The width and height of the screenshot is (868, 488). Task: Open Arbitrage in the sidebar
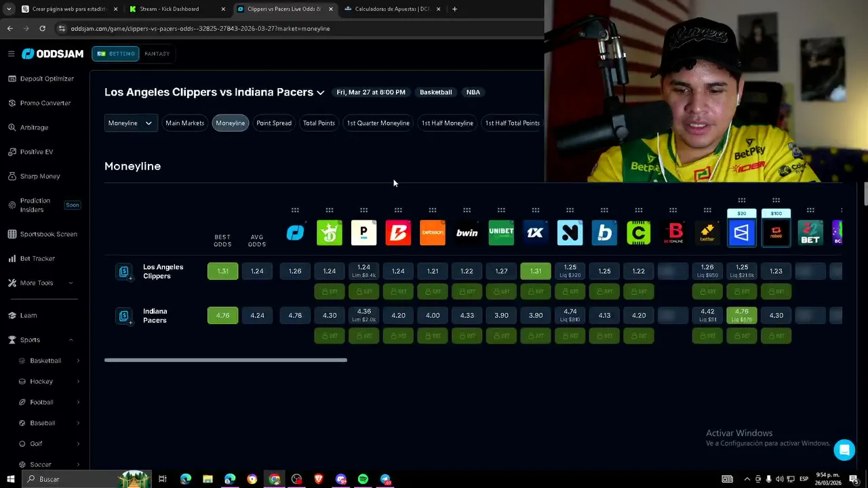point(34,127)
